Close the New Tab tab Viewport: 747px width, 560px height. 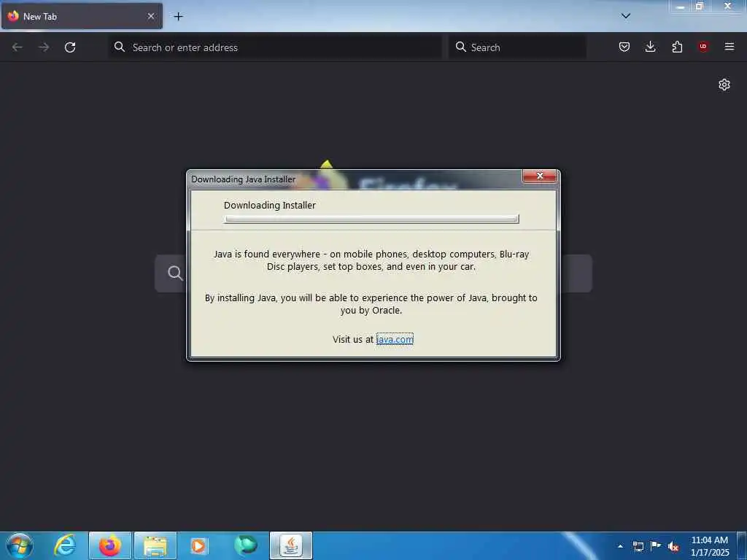151,16
